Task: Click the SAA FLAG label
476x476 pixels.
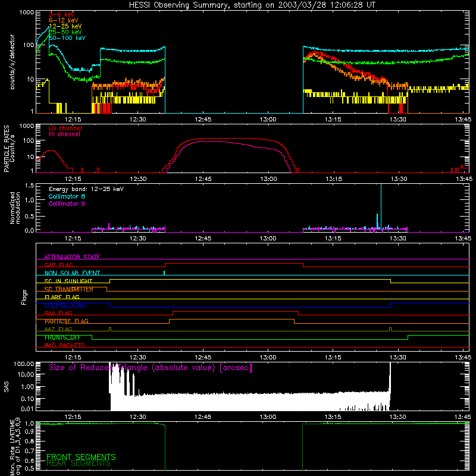Action: 58,313
